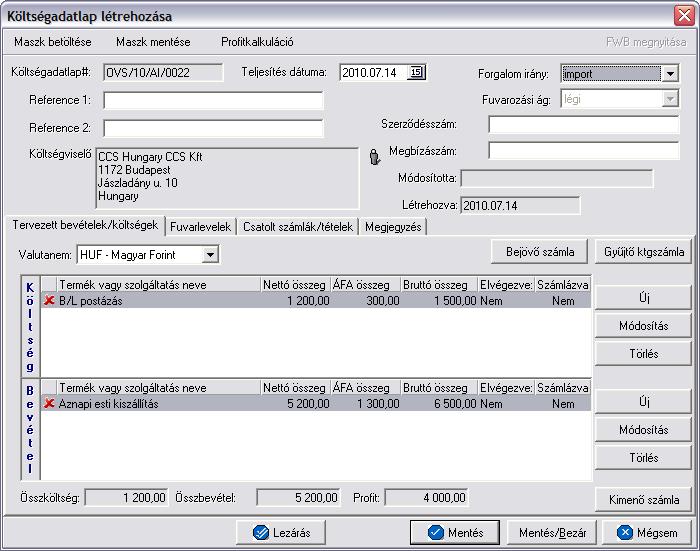Image resolution: width=700 pixels, height=551 pixels.
Task: Click the Mentés/Bezár button
Action: click(552, 533)
